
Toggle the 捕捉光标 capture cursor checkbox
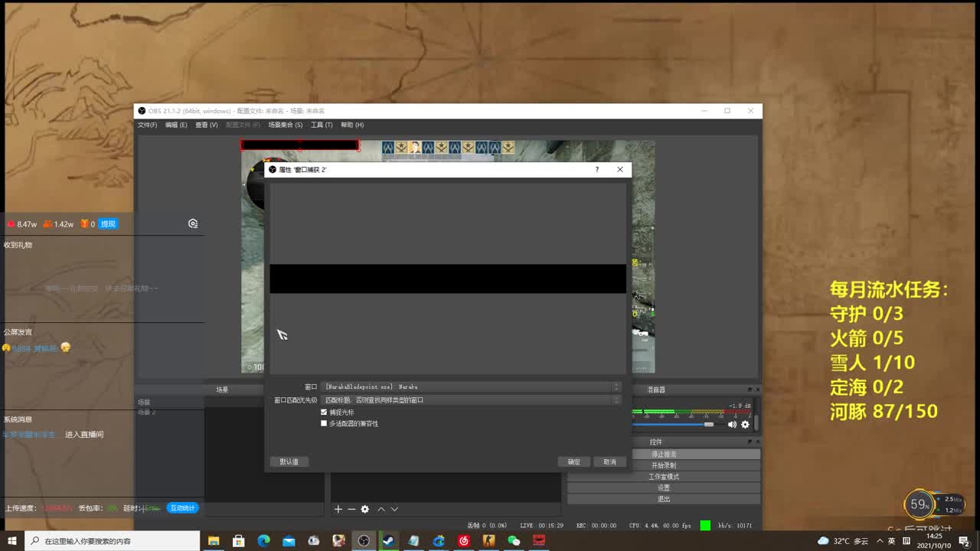(x=324, y=412)
